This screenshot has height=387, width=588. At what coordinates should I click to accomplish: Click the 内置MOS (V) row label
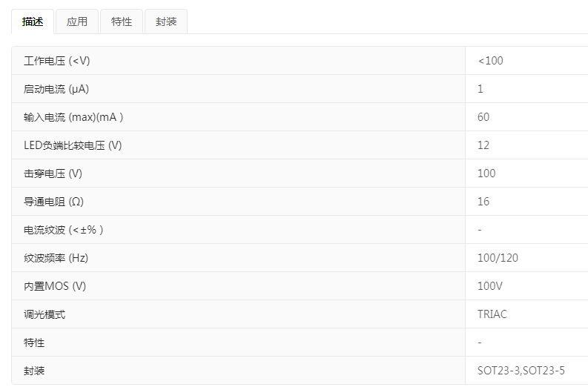(x=55, y=286)
